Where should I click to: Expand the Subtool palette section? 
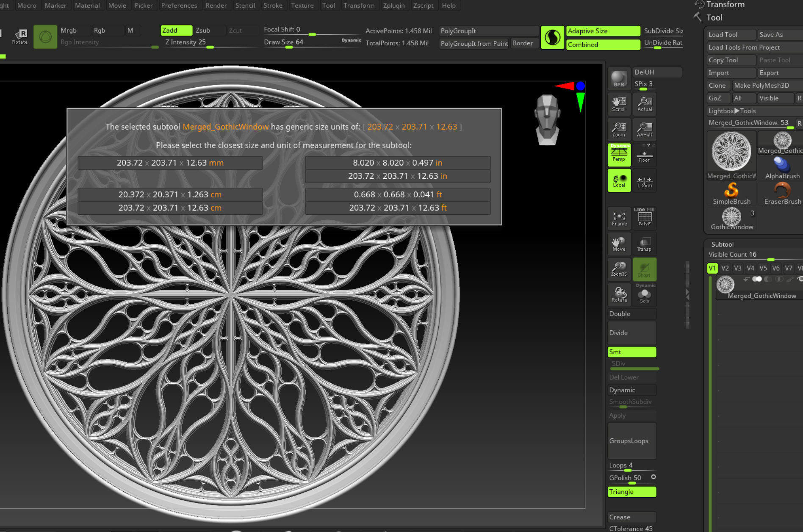[x=722, y=244]
